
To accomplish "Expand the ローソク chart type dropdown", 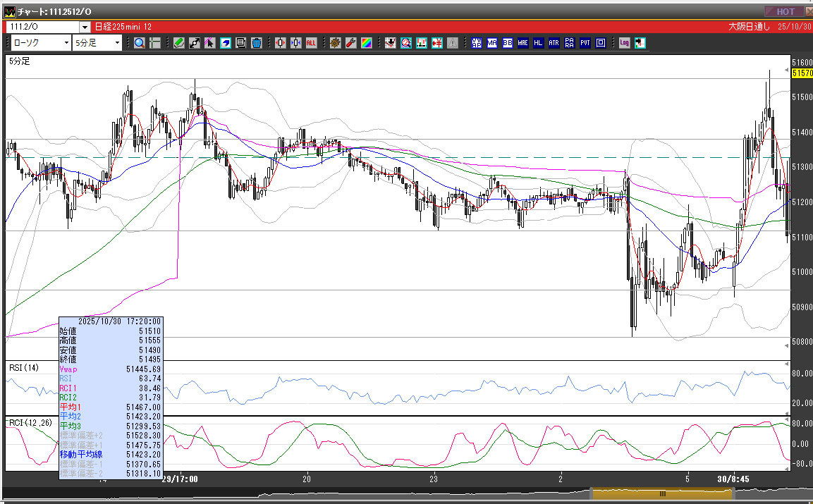I will 66,43.
